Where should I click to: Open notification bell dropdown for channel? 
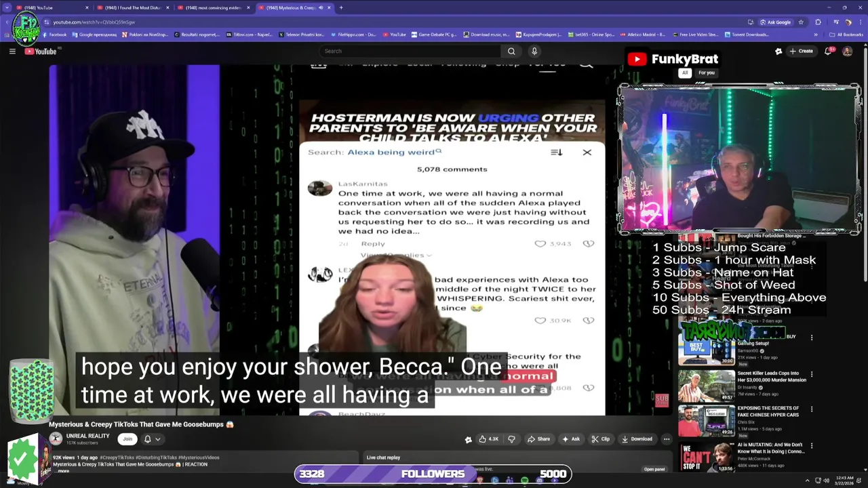[152, 439]
